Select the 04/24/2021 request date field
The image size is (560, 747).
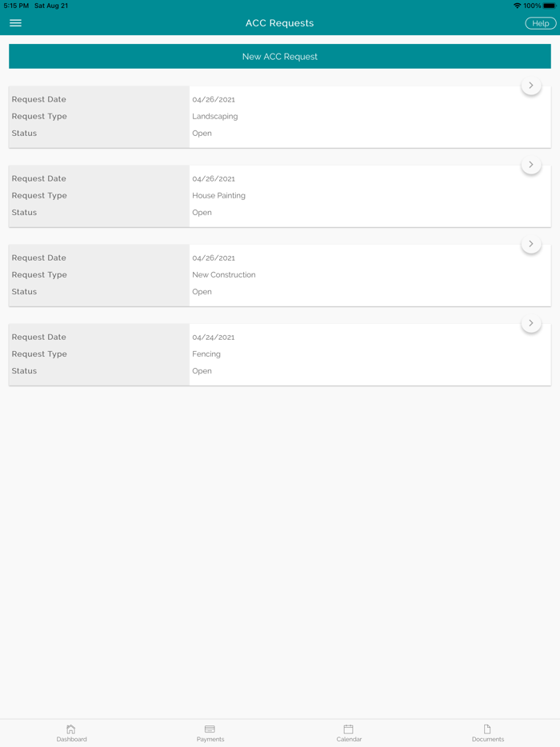tap(214, 337)
